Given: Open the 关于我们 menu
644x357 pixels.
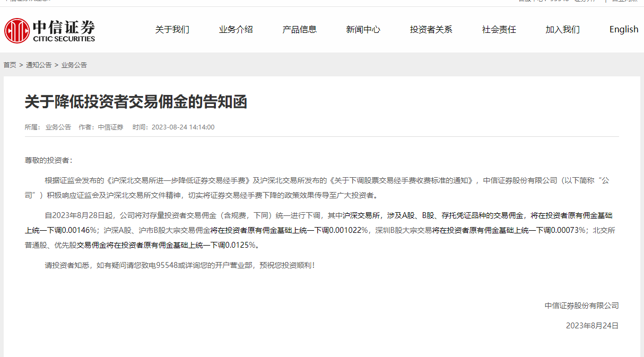Looking at the screenshot, I should [172, 30].
